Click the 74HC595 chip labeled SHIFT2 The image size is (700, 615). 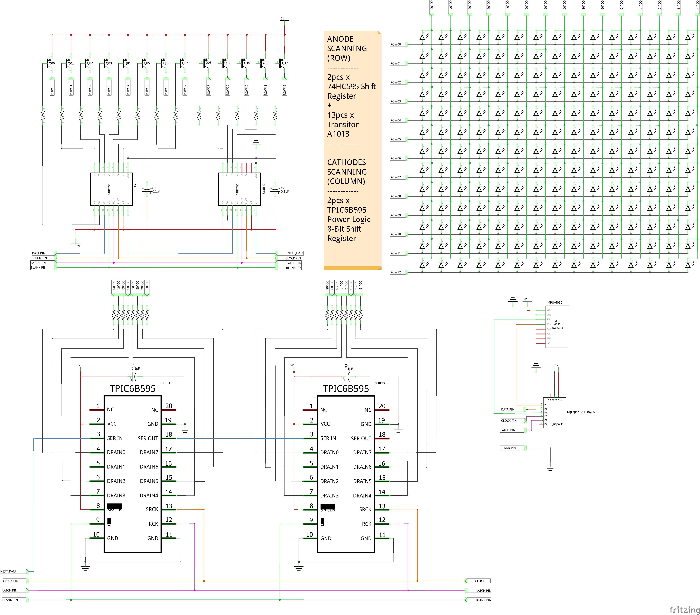tap(239, 189)
